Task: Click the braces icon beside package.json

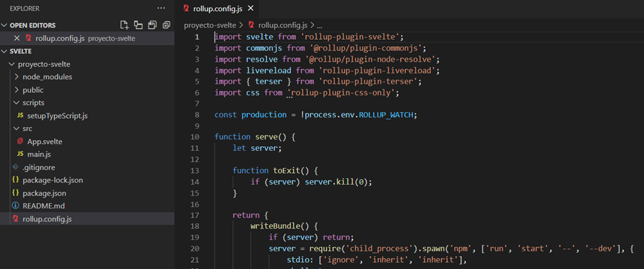Action: coord(16,193)
